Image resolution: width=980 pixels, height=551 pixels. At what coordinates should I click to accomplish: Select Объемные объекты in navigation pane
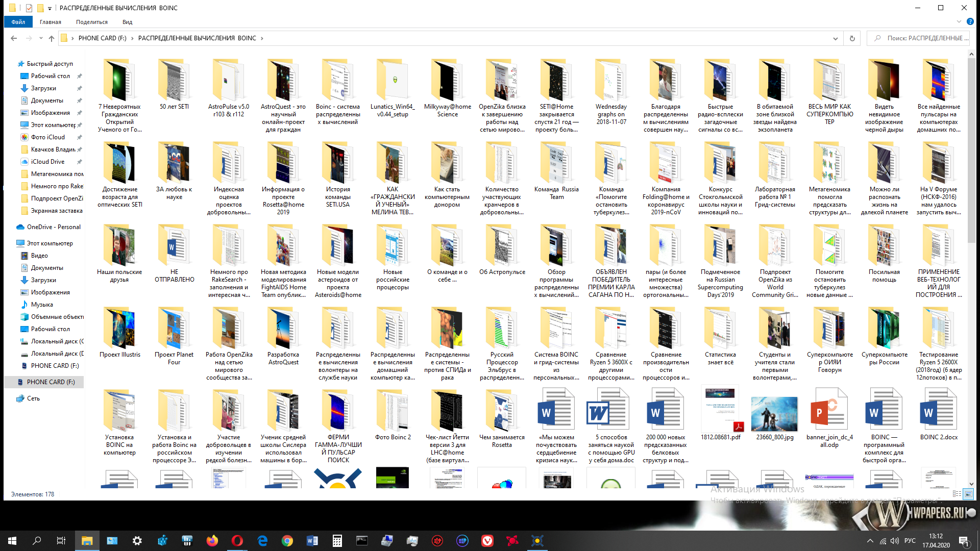52,317
